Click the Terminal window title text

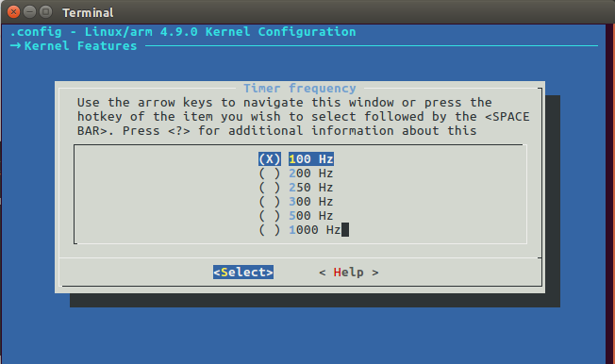point(88,12)
